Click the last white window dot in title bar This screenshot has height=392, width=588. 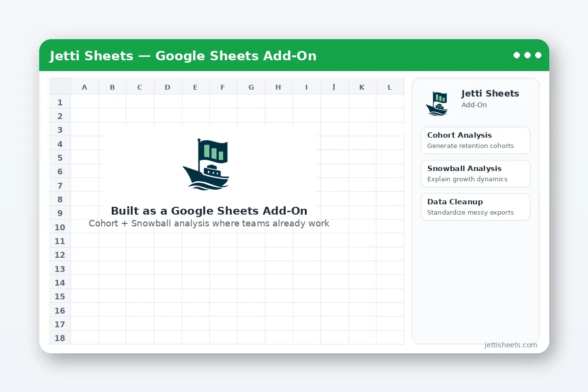click(538, 55)
